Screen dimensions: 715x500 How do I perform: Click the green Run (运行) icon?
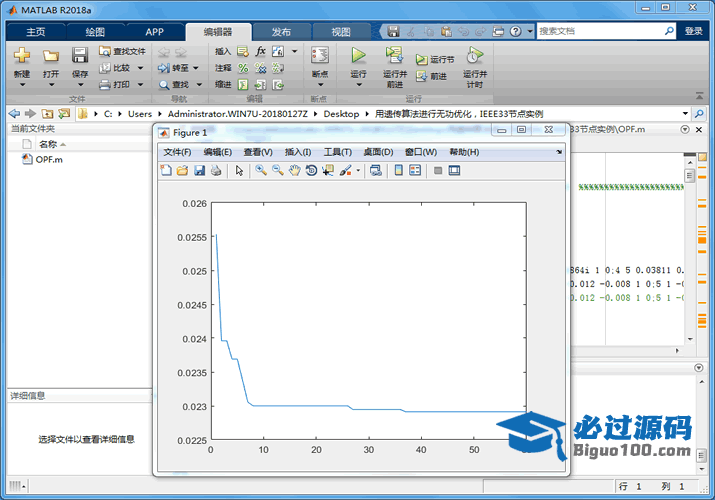click(358, 56)
